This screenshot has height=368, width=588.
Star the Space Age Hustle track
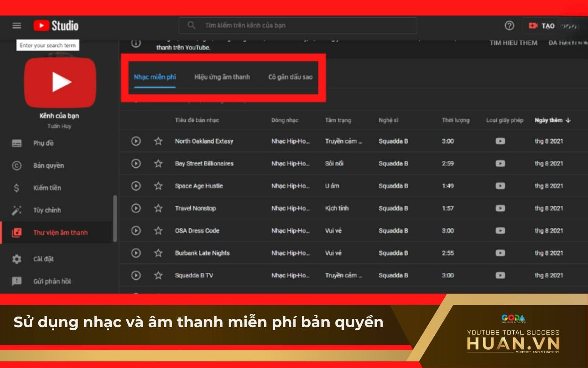158,186
